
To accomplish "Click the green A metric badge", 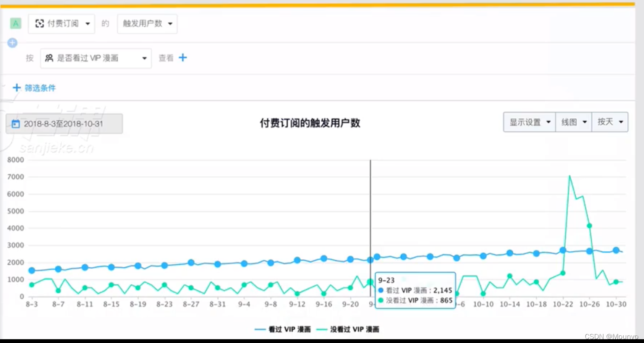I will tap(16, 24).
